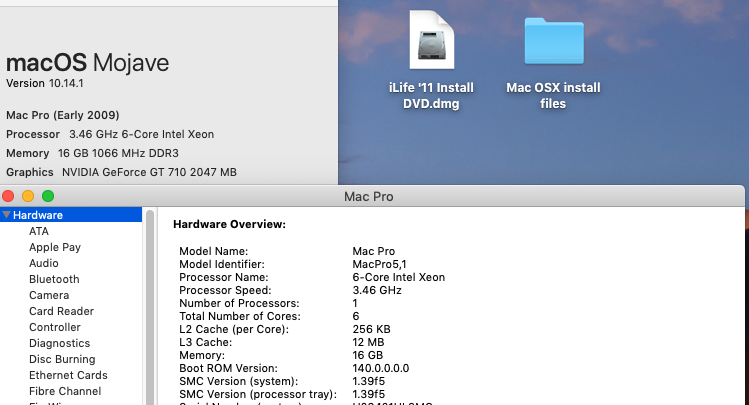Viewport: 749px width, 405px height.
Task: Click Mac Pro (Early 2009) model text
Action: pos(63,115)
